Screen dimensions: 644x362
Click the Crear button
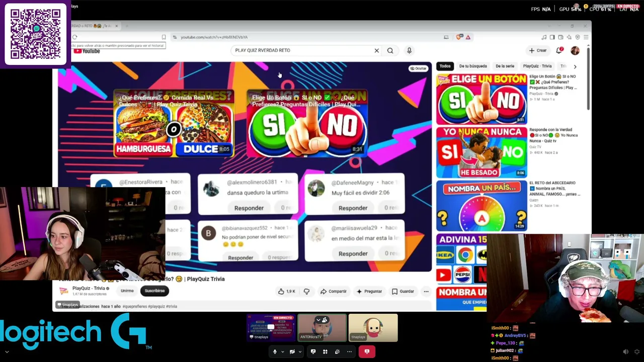pyautogui.click(x=537, y=50)
